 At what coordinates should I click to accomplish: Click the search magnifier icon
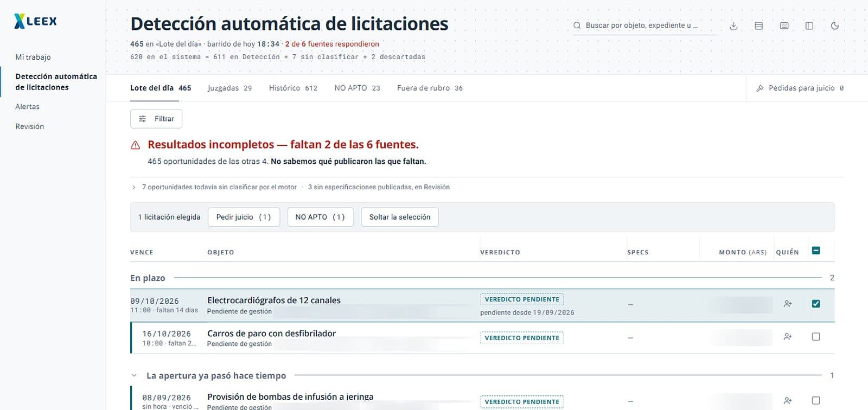coord(577,25)
